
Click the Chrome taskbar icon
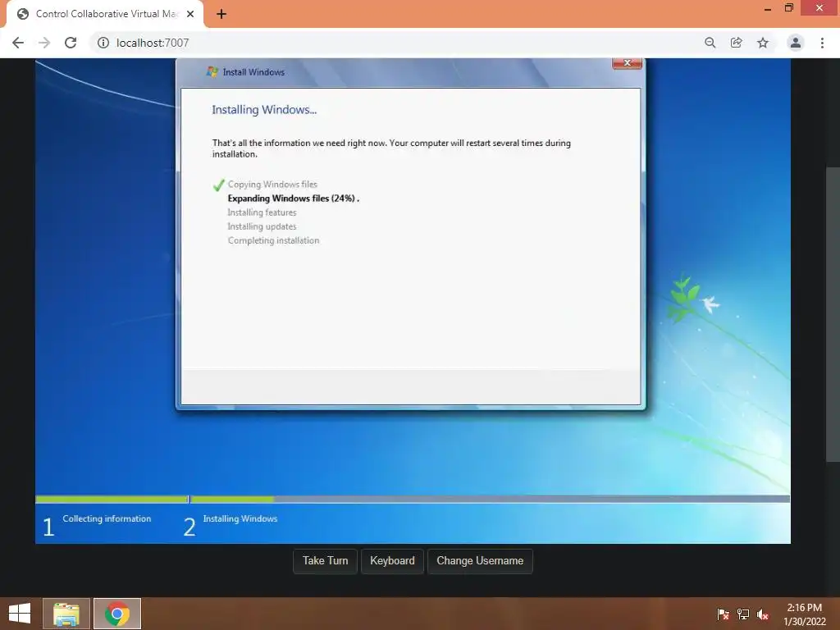pos(117,614)
